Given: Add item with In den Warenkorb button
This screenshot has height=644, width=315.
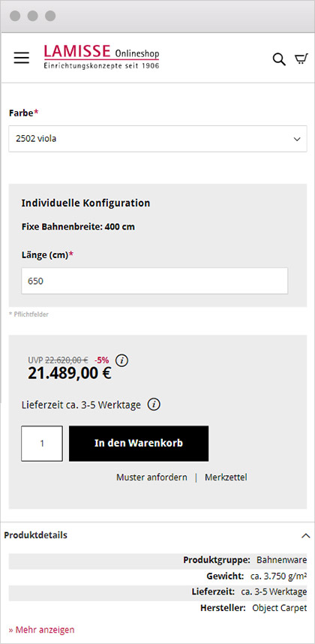Looking at the screenshot, I should coord(139,444).
